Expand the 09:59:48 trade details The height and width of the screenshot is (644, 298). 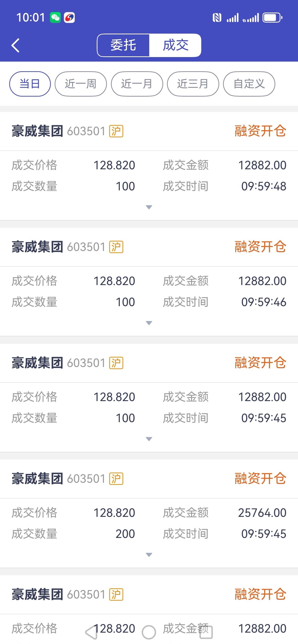click(149, 207)
